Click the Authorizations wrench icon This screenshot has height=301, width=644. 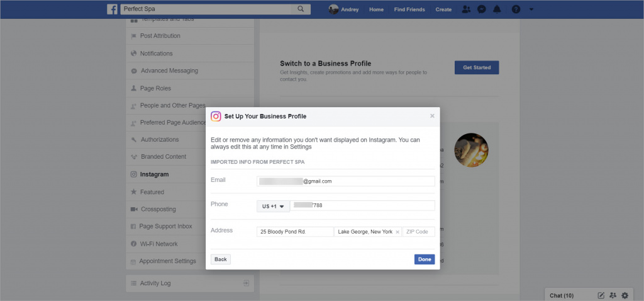pos(133,140)
